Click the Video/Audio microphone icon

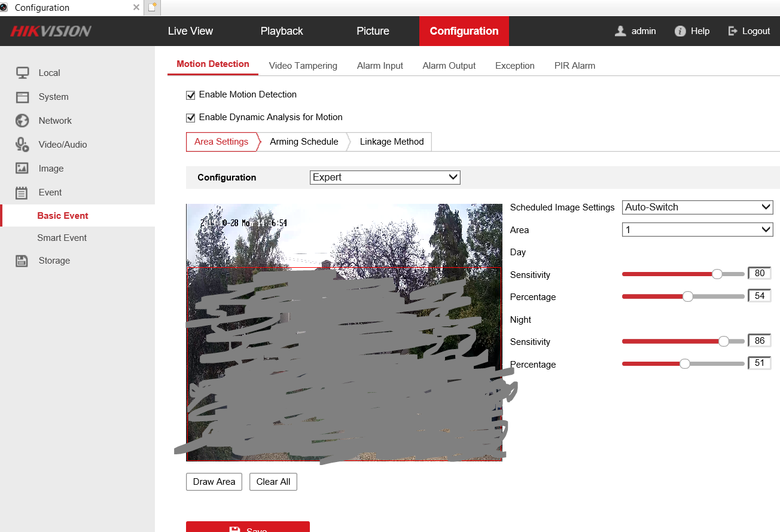(22, 145)
